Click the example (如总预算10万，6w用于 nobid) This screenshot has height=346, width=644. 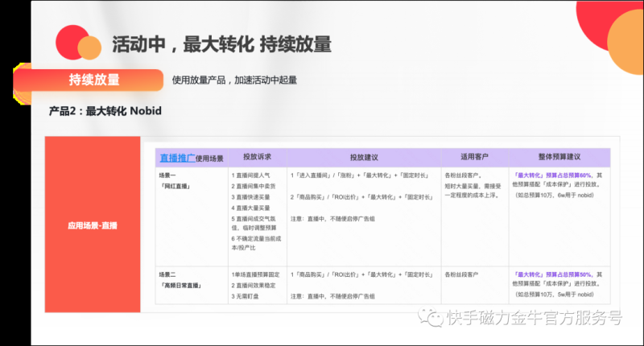555,196
